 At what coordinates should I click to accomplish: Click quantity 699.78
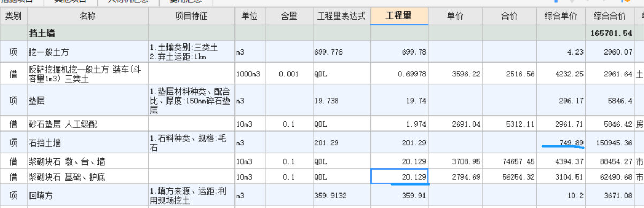[x=414, y=52]
